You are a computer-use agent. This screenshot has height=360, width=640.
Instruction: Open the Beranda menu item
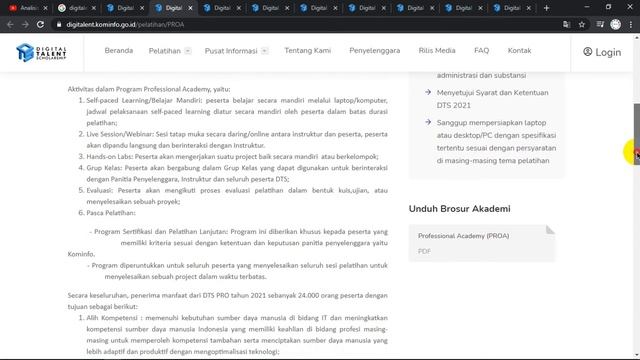click(x=119, y=51)
